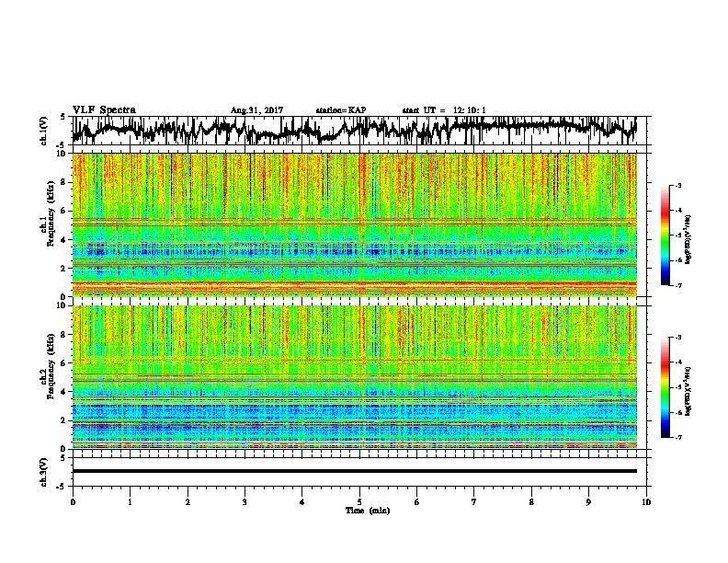Click the "-5" tick on ch.1(V) axis
The image size is (728, 563).
pos(62,145)
